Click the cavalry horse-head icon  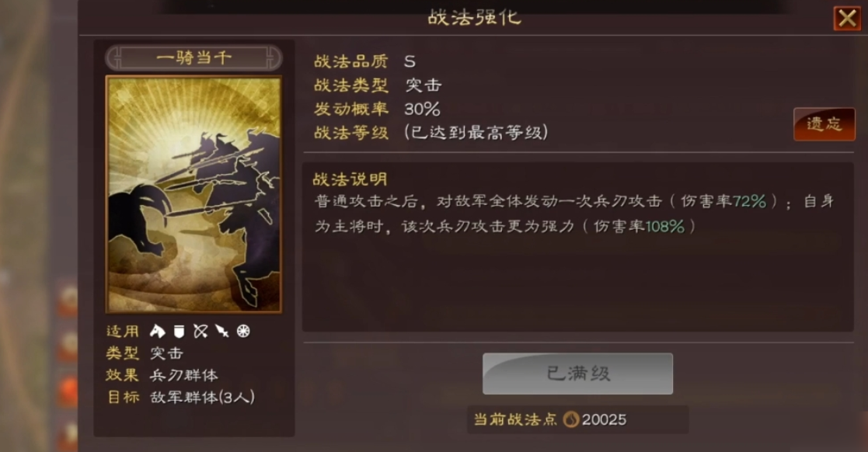(x=157, y=331)
